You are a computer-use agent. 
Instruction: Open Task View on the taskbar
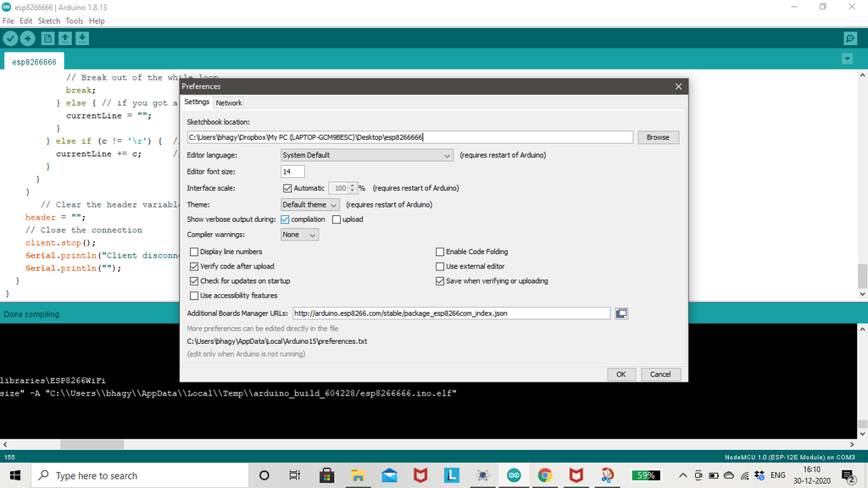click(x=294, y=475)
